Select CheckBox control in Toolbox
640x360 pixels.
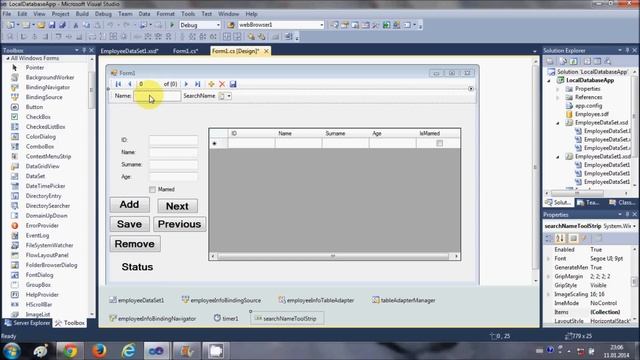tap(38, 117)
